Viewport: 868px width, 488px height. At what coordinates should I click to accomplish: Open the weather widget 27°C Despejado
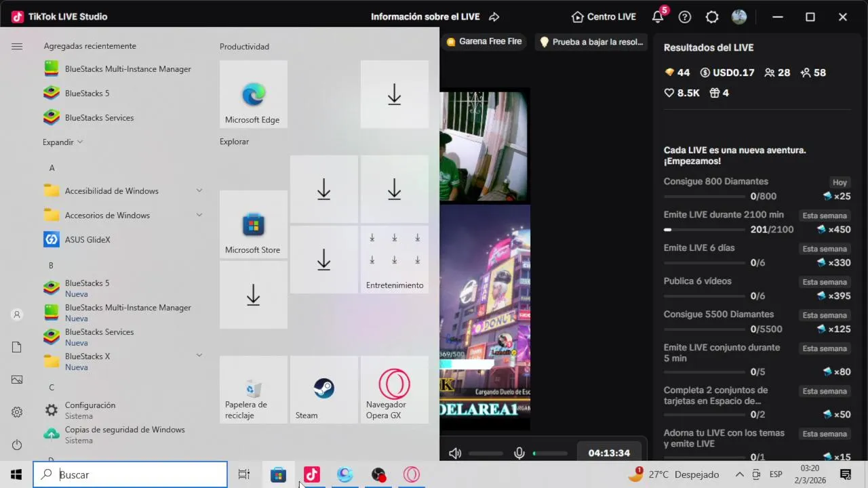(673, 474)
